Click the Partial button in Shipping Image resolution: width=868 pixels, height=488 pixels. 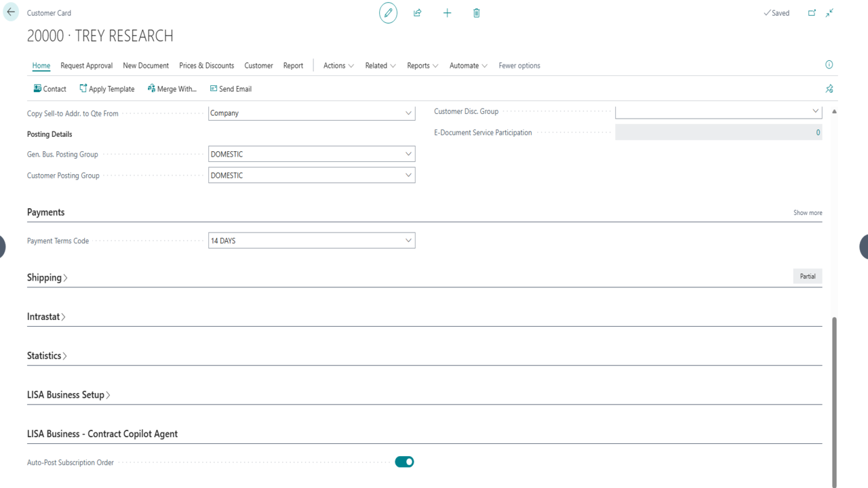pos(808,277)
